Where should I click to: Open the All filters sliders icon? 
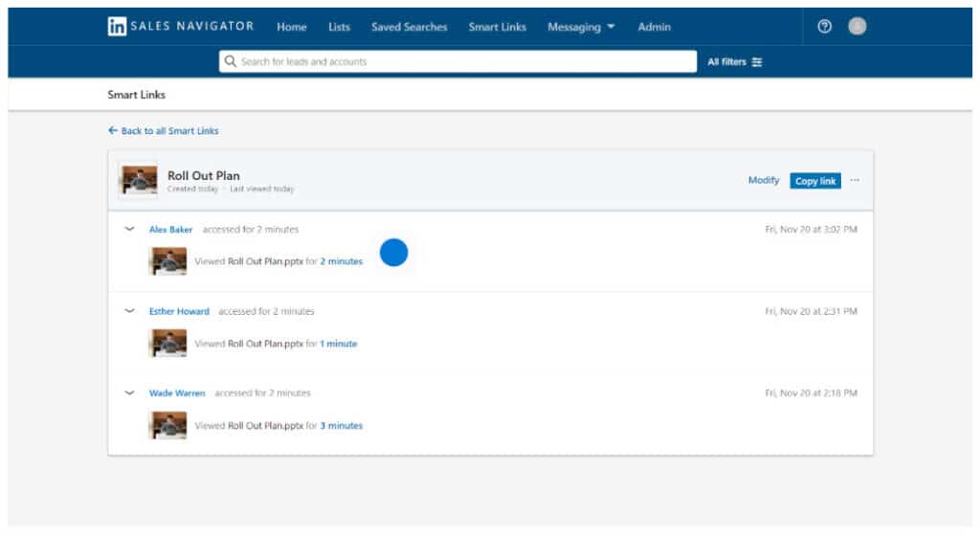tap(757, 62)
